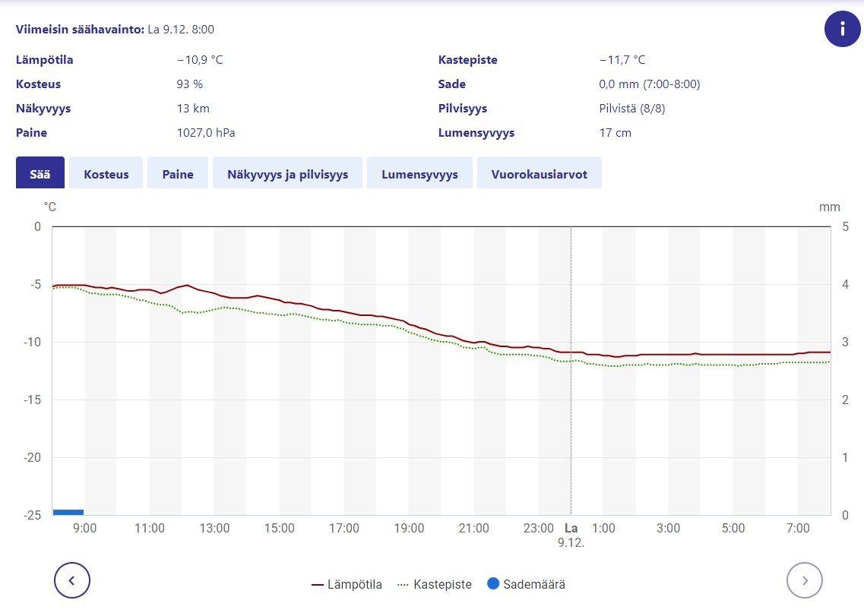
Task: Click the La 9.12. date label
Action: 571,535
